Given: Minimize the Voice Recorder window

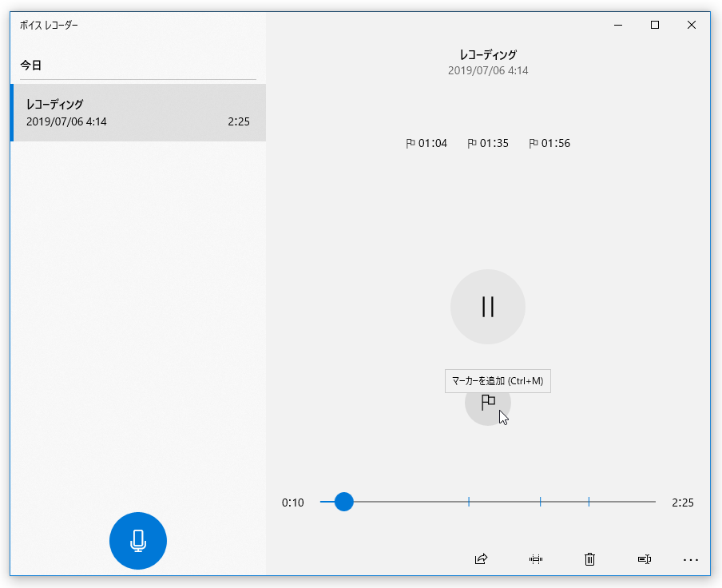Looking at the screenshot, I should pyautogui.click(x=618, y=25).
